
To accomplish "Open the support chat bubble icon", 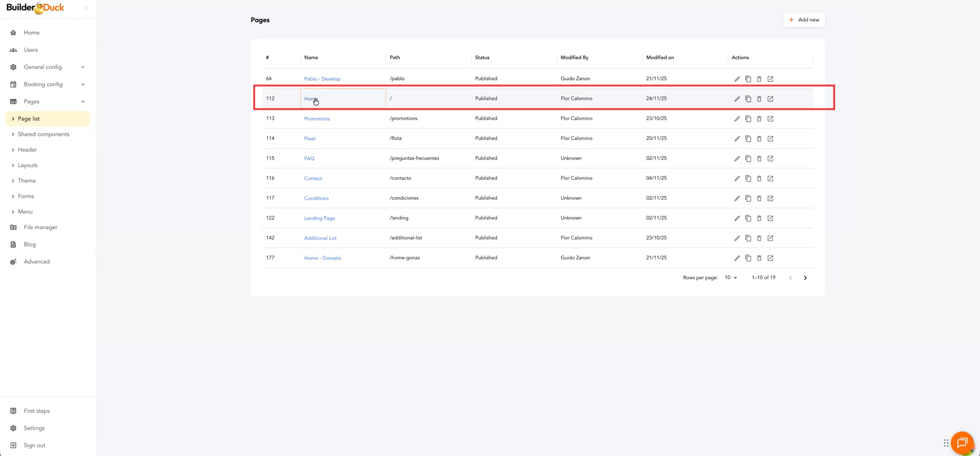I will (962, 443).
